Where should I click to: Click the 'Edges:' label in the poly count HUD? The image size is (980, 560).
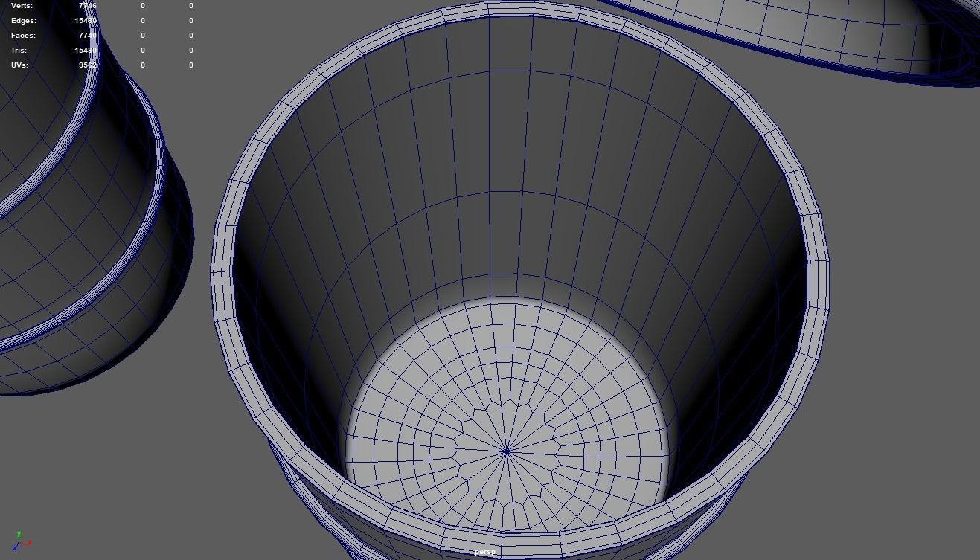point(23,20)
